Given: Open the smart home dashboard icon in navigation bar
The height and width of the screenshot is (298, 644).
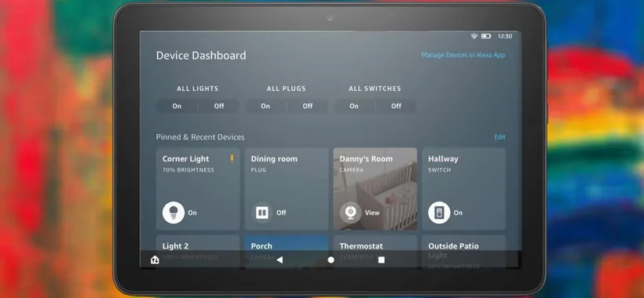Looking at the screenshot, I should [155, 260].
